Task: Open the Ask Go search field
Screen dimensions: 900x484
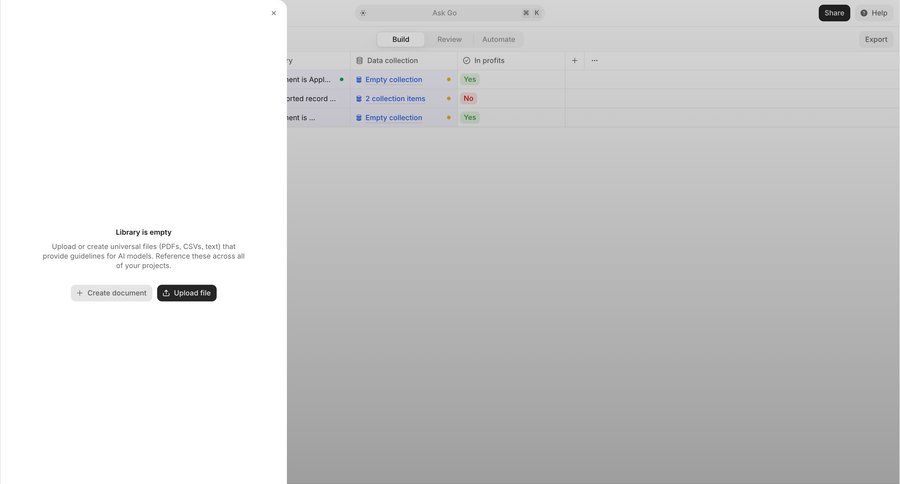Action: click(449, 13)
